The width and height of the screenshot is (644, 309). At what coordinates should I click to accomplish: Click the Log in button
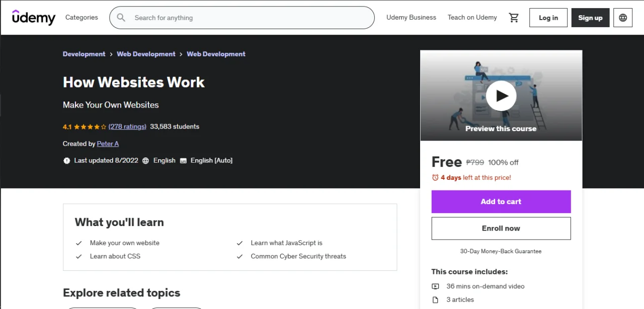(x=548, y=18)
